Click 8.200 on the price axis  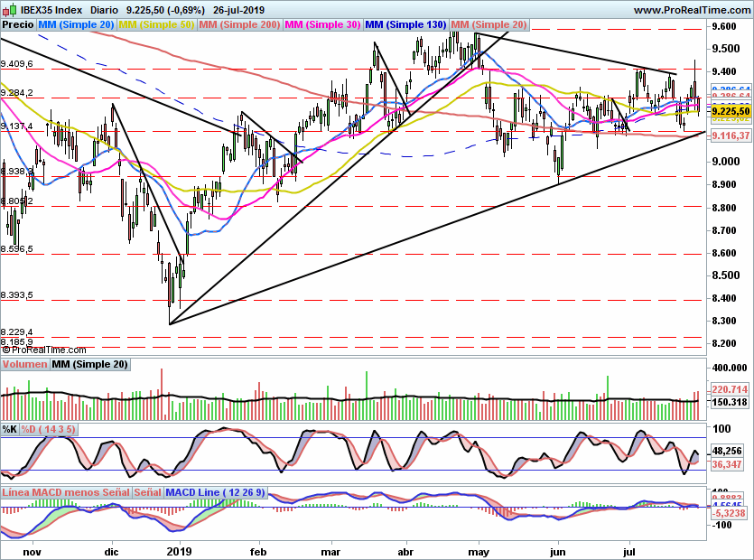click(x=723, y=343)
